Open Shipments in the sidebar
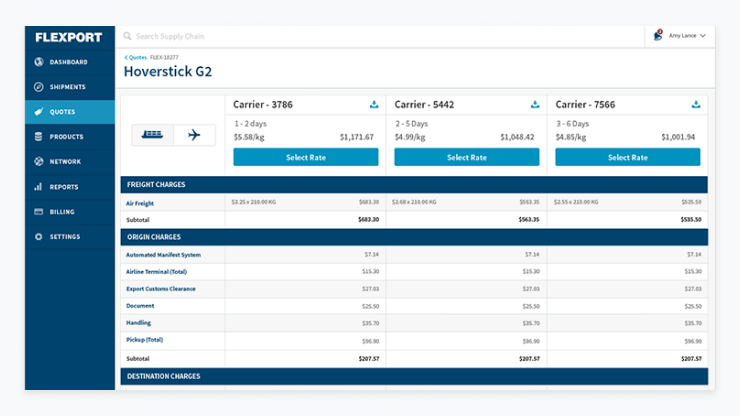Image resolution: width=740 pixels, height=416 pixels. [x=70, y=87]
